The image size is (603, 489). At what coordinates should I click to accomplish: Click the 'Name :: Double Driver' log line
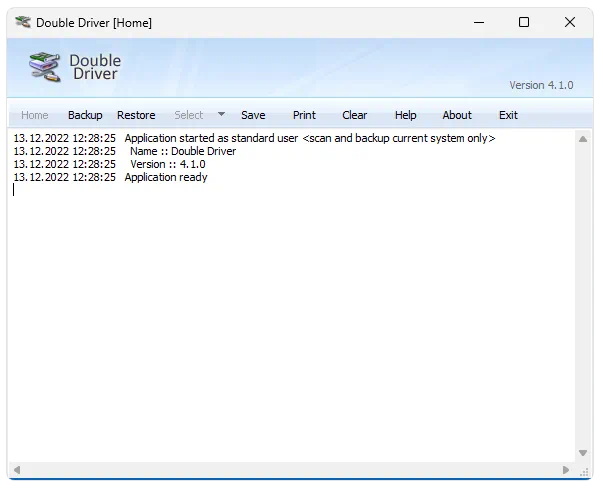[x=125, y=151]
